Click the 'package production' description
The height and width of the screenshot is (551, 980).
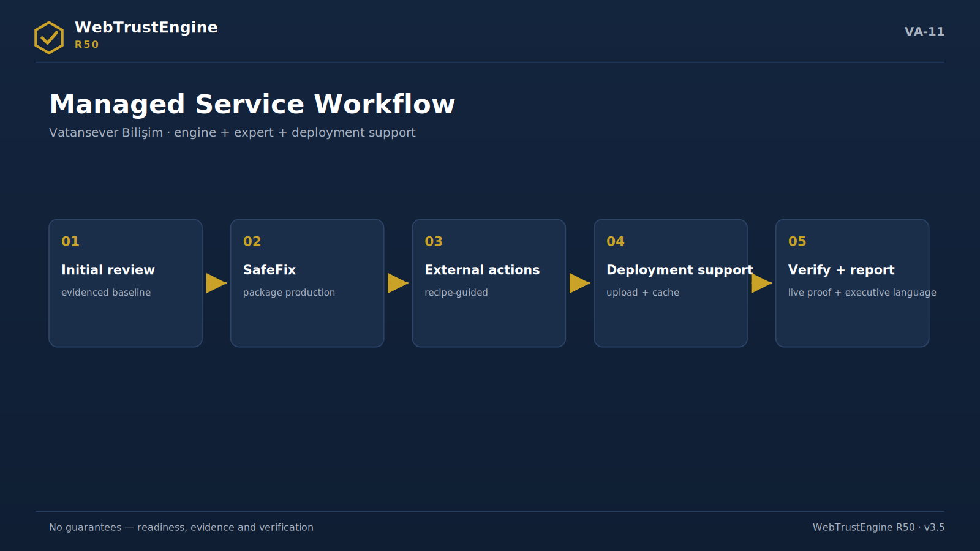[x=289, y=293]
